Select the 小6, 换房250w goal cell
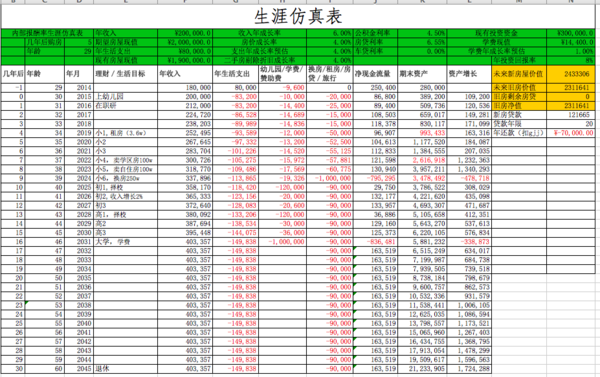 [x=126, y=178]
